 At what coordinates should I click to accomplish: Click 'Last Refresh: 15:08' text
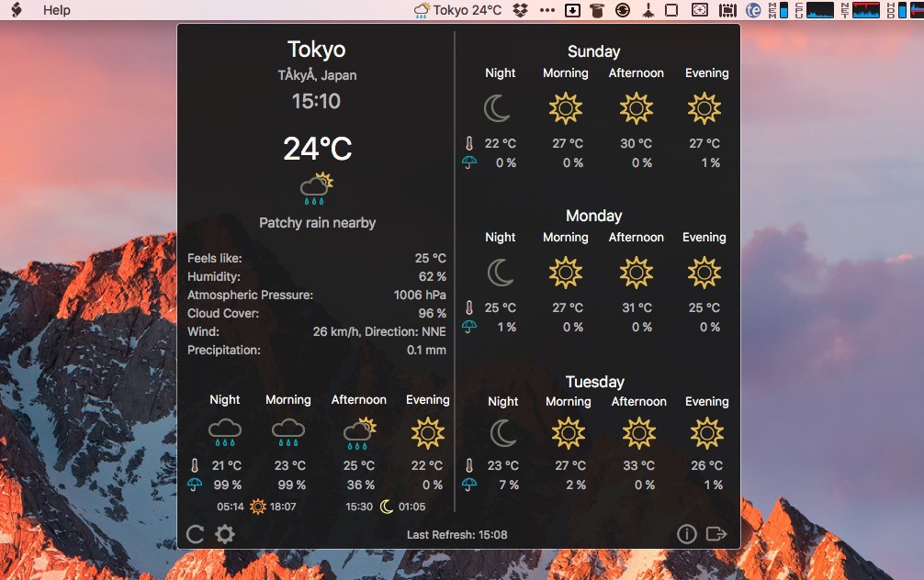(x=456, y=535)
